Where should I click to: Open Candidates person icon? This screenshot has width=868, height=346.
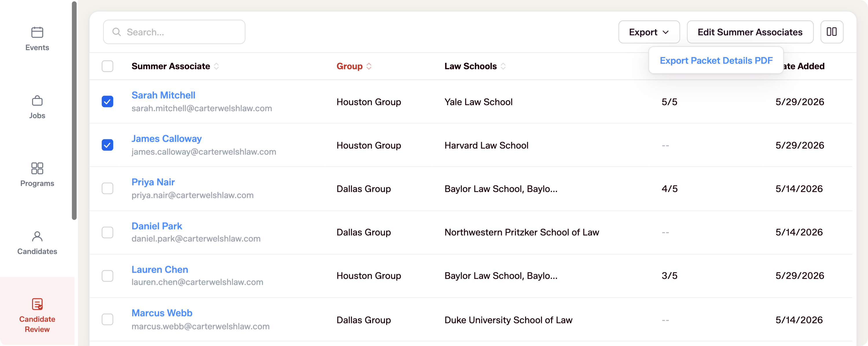[x=37, y=236]
